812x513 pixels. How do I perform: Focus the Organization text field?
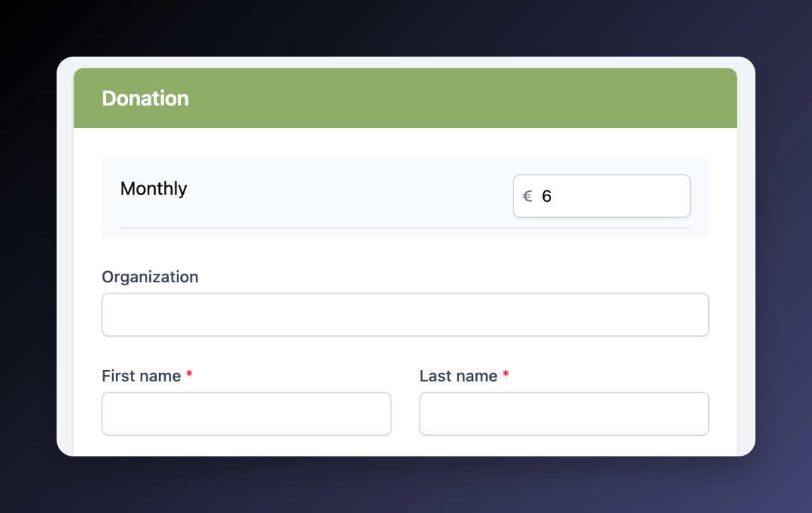pyautogui.click(x=405, y=315)
